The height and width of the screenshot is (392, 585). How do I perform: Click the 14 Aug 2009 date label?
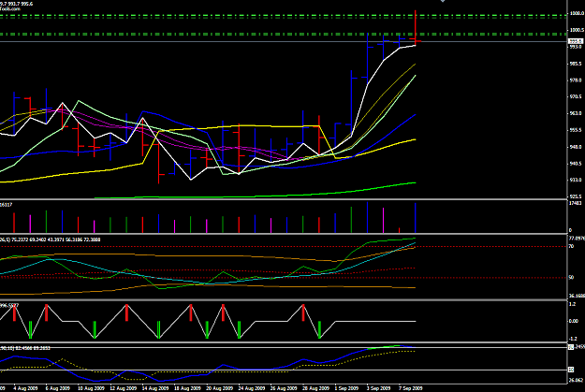[155, 388]
